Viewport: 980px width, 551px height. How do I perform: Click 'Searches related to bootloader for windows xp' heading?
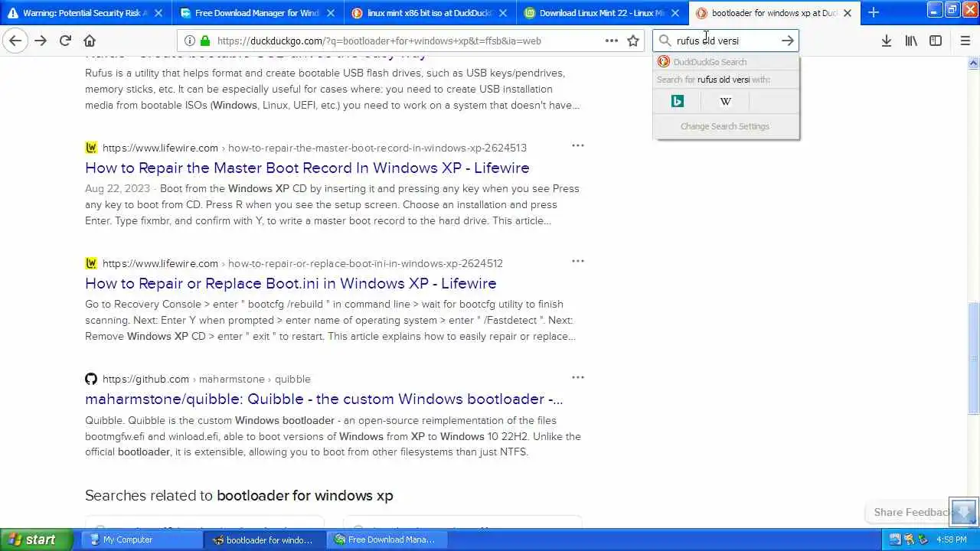click(239, 495)
